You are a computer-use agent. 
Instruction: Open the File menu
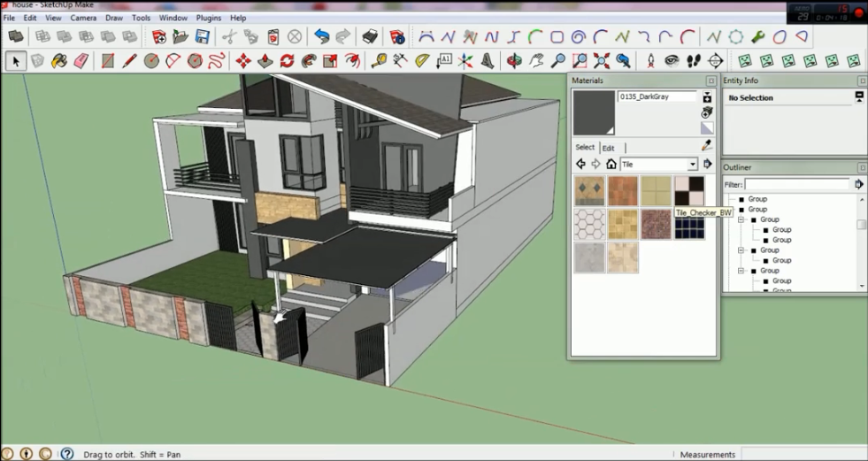9,18
